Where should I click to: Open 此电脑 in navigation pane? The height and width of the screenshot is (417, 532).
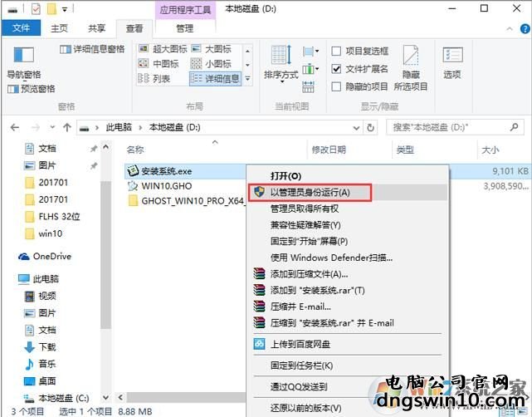click(38, 279)
